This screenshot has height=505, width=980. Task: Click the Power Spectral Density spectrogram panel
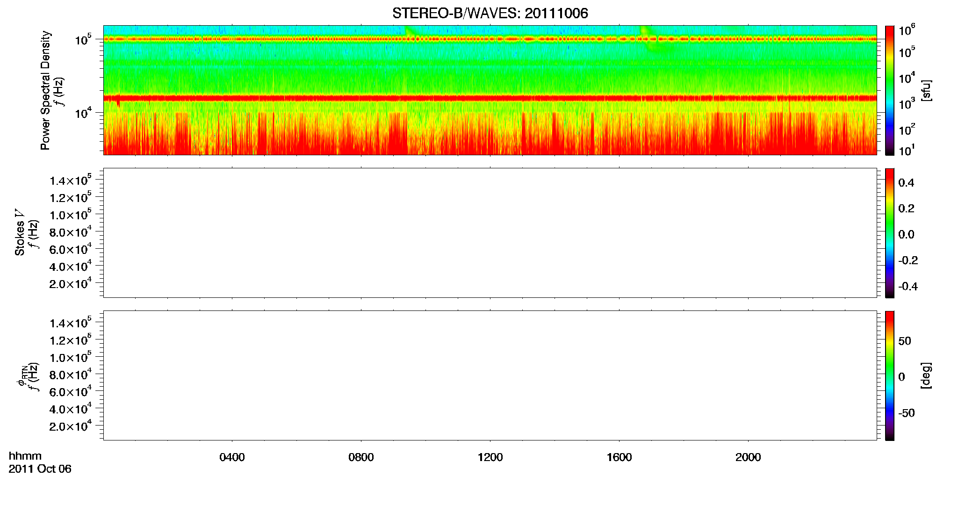pos(490,90)
